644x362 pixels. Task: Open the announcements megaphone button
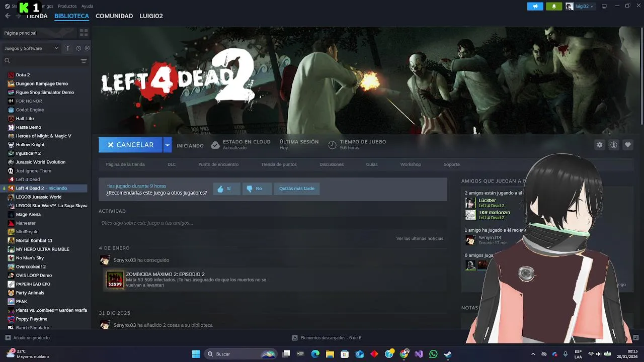pyautogui.click(x=535, y=7)
